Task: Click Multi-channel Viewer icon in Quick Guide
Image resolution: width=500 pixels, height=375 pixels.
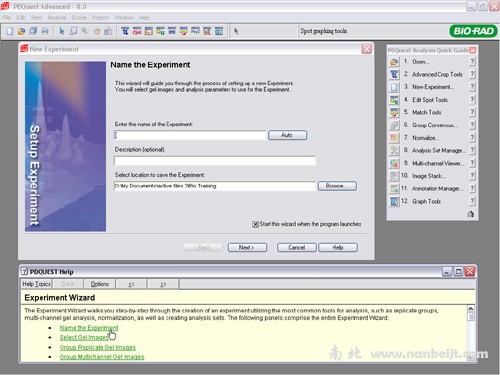Action: [x=394, y=163]
